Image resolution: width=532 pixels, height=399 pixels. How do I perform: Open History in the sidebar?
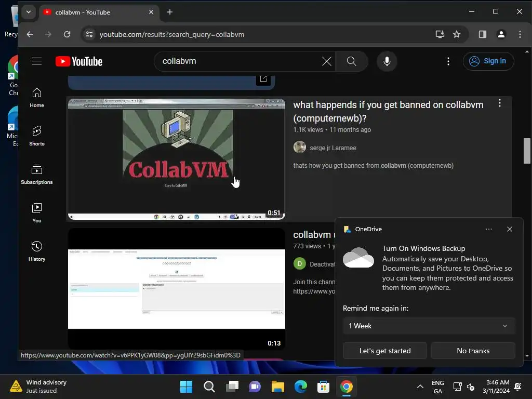(37, 251)
